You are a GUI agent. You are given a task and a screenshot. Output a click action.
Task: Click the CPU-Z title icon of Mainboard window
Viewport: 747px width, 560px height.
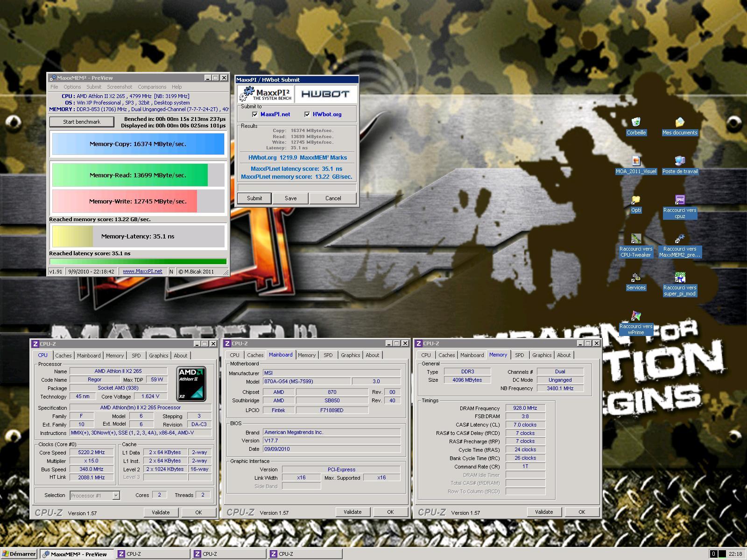(227, 343)
